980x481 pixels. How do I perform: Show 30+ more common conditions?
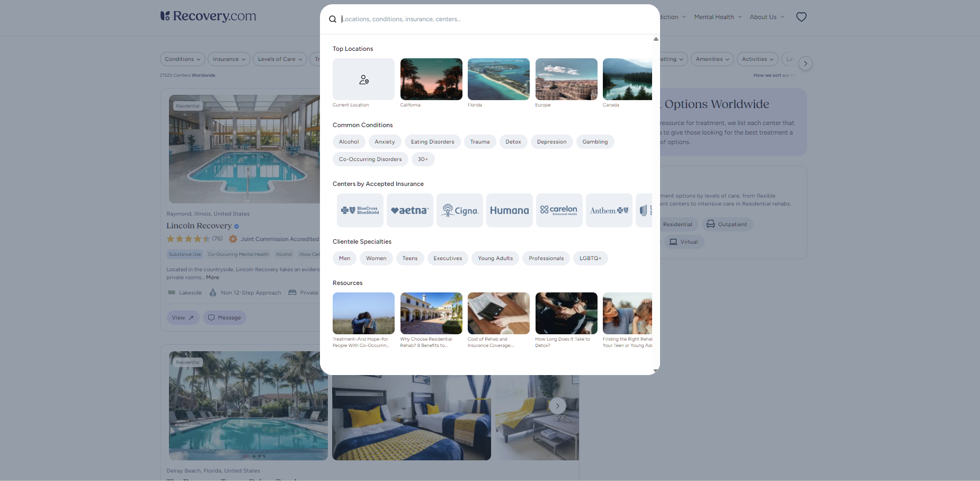coord(423,159)
